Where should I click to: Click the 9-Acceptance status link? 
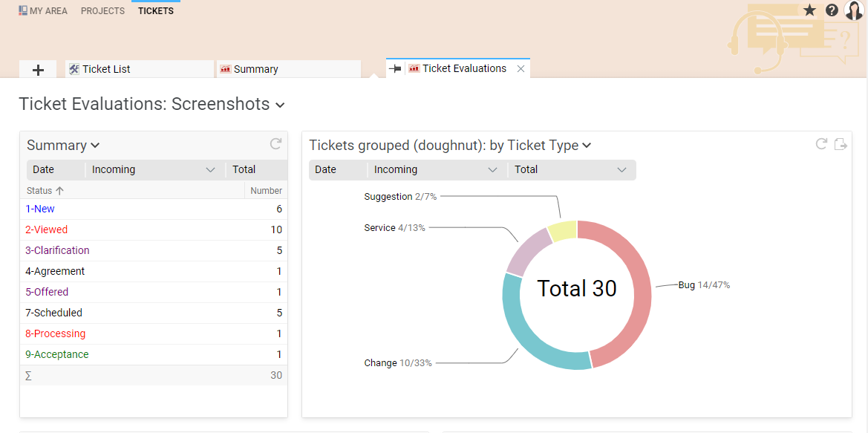click(57, 354)
